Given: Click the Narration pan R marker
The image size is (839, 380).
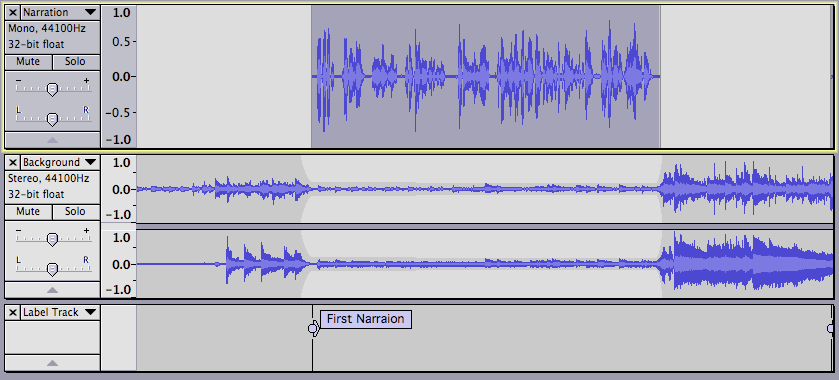Looking at the screenshot, I should [x=86, y=110].
